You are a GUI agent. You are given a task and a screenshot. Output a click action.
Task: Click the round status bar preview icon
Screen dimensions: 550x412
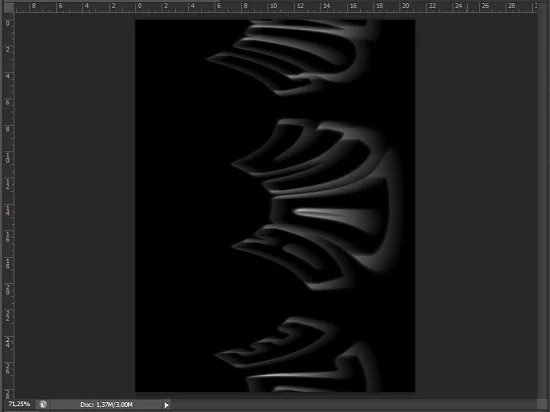[43, 404]
